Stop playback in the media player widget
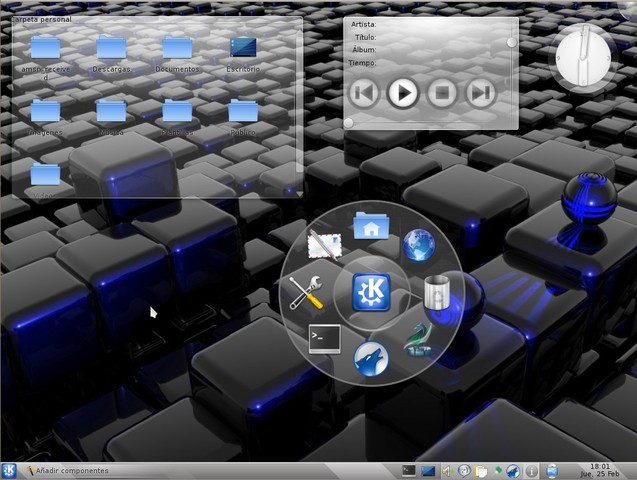The width and height of the screenshot is (637, 480). pos(442,93)
